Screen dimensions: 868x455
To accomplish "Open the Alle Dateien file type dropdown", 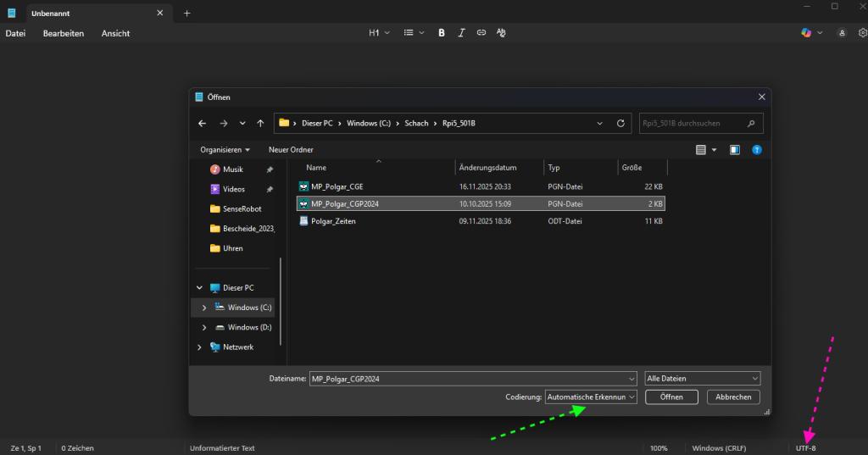I will 703,379.
